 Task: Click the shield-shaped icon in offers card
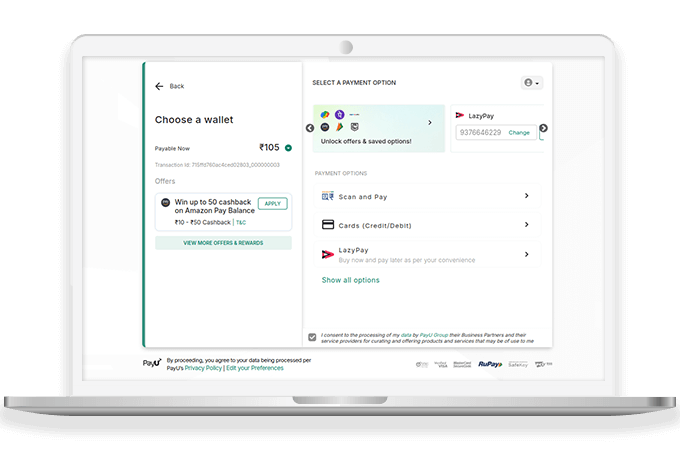pos(355,127)
